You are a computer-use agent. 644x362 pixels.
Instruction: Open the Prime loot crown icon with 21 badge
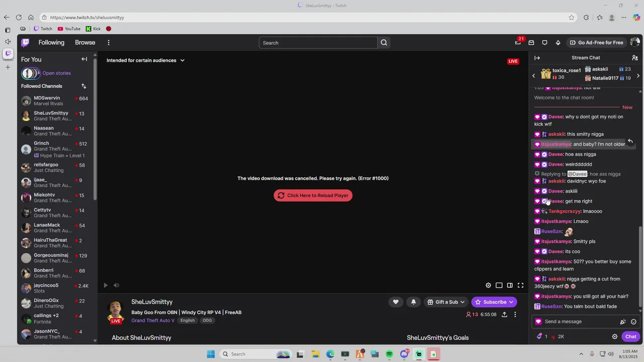518,42
